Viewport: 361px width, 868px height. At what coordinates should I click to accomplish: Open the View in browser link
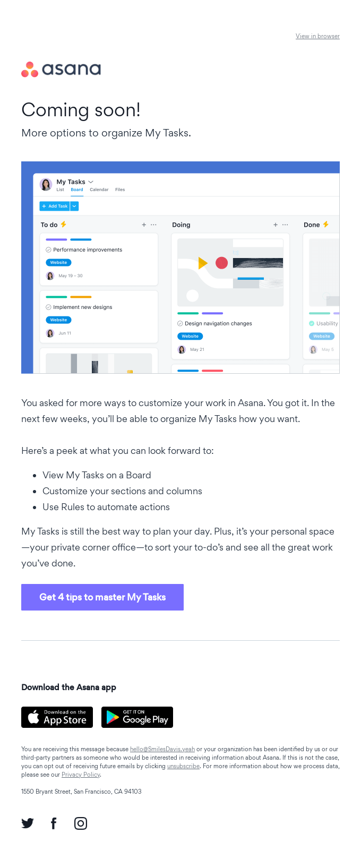click(x=317, y=36)
